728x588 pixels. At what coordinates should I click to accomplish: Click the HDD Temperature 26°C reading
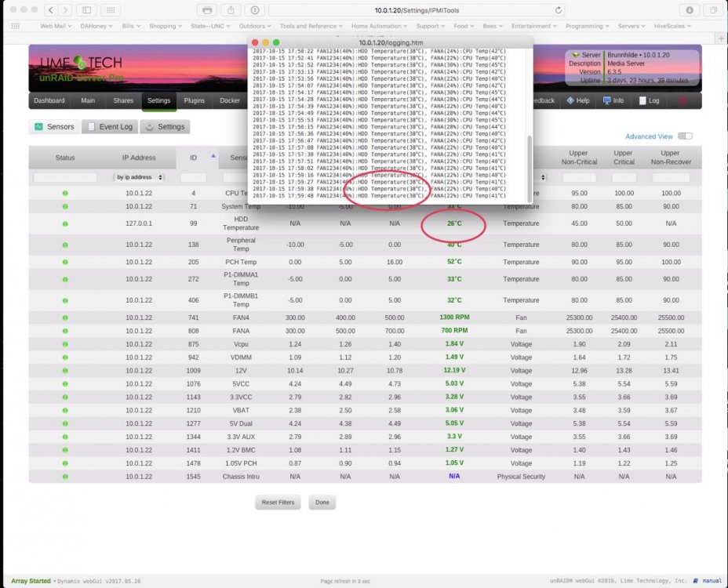454,223
